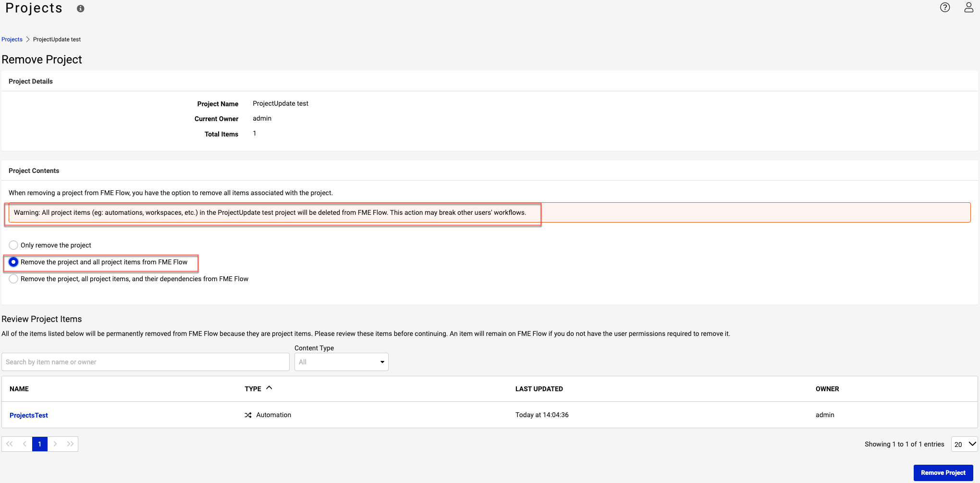Select page 1 in pagination

[40, 444]
